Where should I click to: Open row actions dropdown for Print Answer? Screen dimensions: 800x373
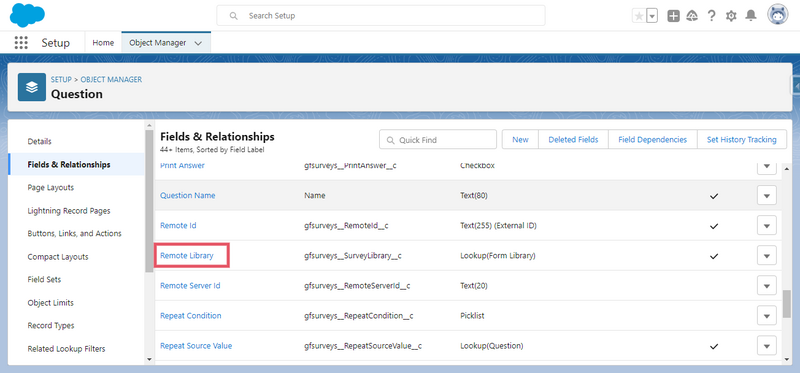point(766,166)
